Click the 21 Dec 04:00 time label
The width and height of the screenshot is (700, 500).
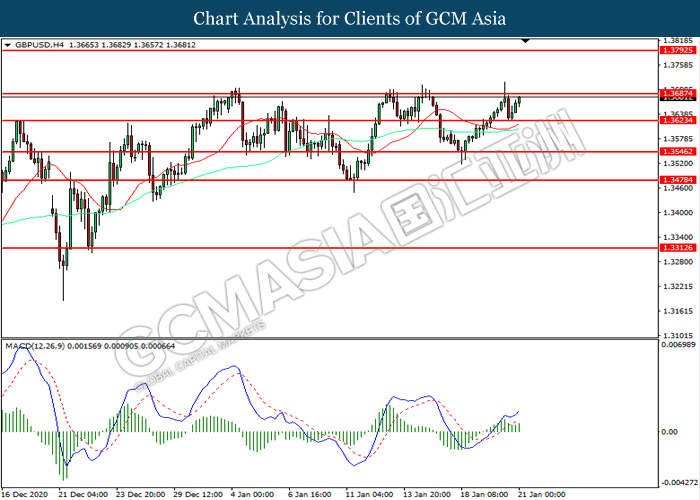[x=83, y=494]
